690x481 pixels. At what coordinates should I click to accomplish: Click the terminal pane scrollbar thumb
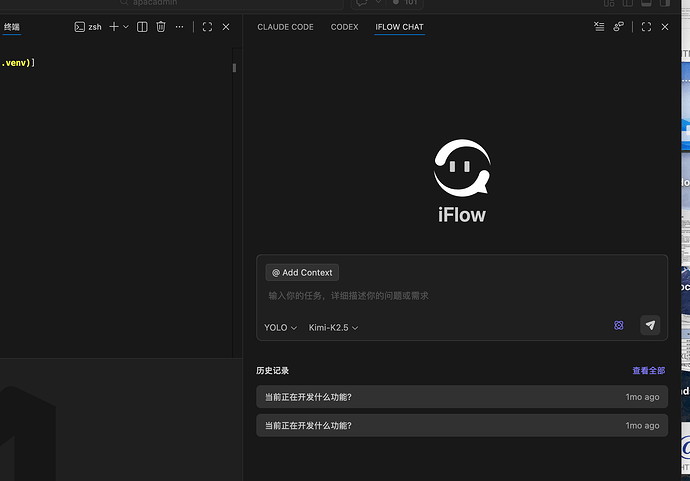tap(234, 68)
